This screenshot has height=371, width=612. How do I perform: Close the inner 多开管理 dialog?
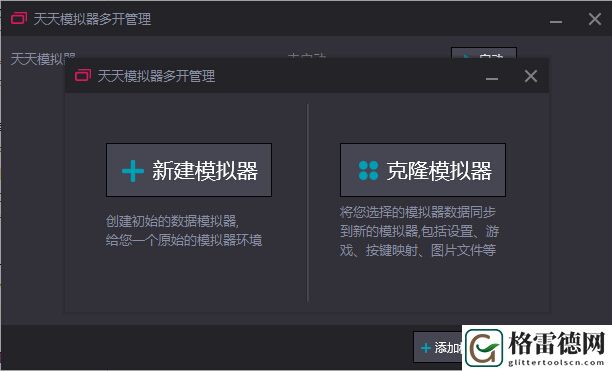pos(530,76)
